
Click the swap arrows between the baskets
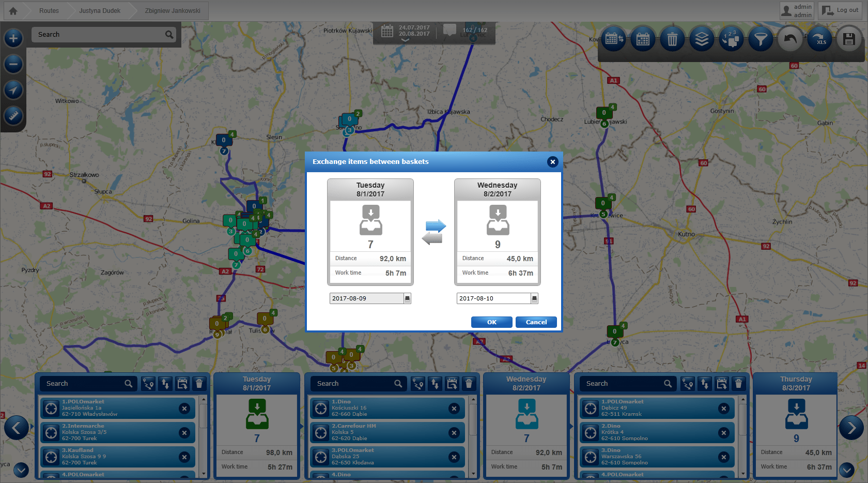(434, 232)
